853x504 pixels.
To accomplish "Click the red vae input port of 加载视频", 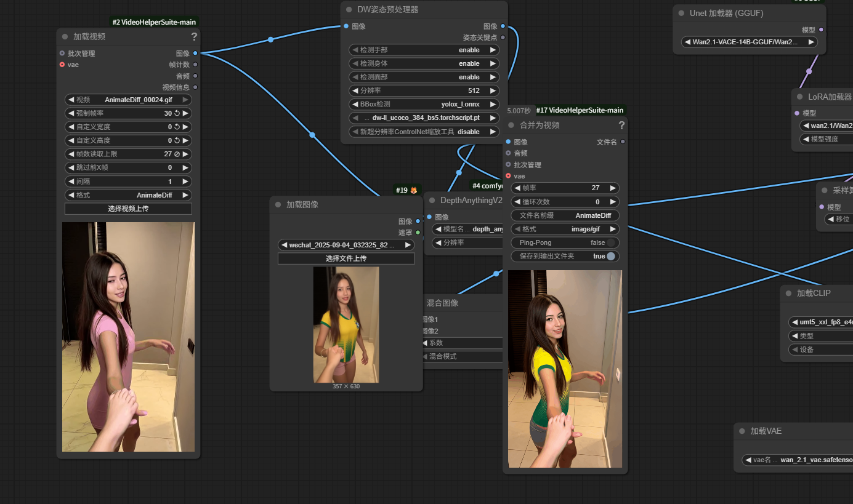I will [62, 64].
